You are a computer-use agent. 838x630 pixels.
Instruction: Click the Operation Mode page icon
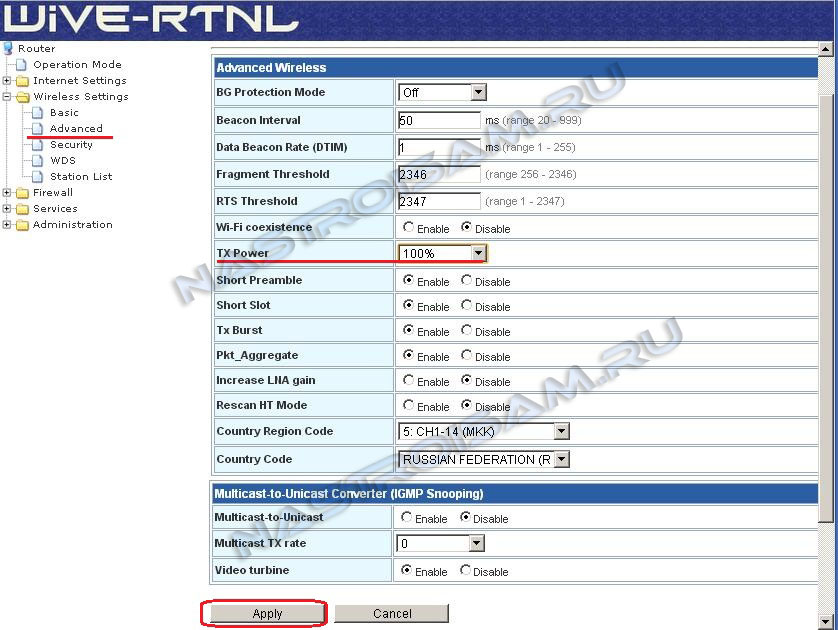(x=22, y=65)
